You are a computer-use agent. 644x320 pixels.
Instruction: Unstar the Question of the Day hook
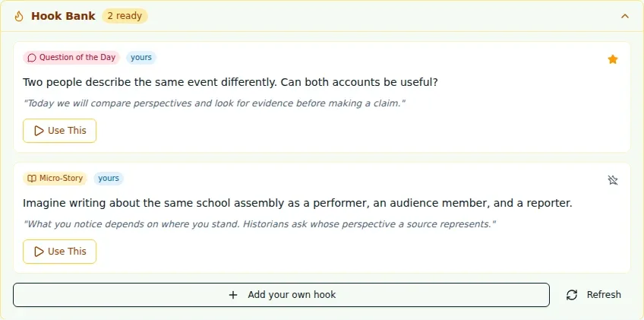[x=612, y=59]
